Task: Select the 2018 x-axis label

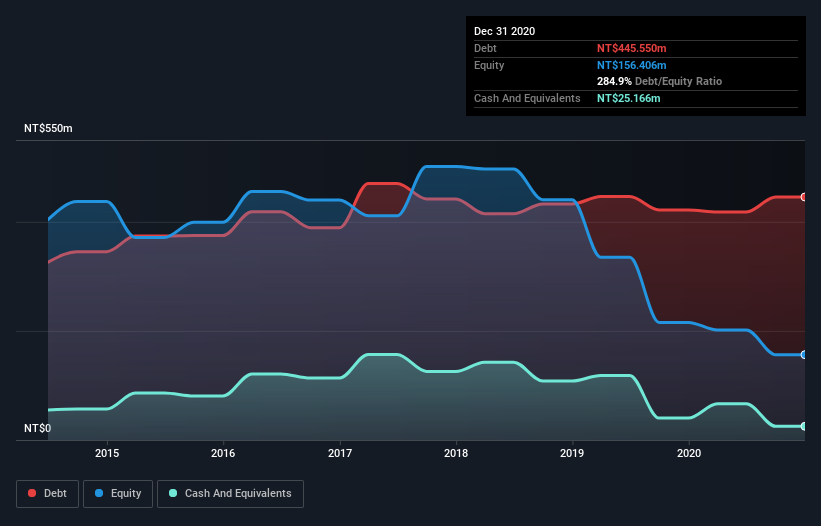Action: (456, 453)
